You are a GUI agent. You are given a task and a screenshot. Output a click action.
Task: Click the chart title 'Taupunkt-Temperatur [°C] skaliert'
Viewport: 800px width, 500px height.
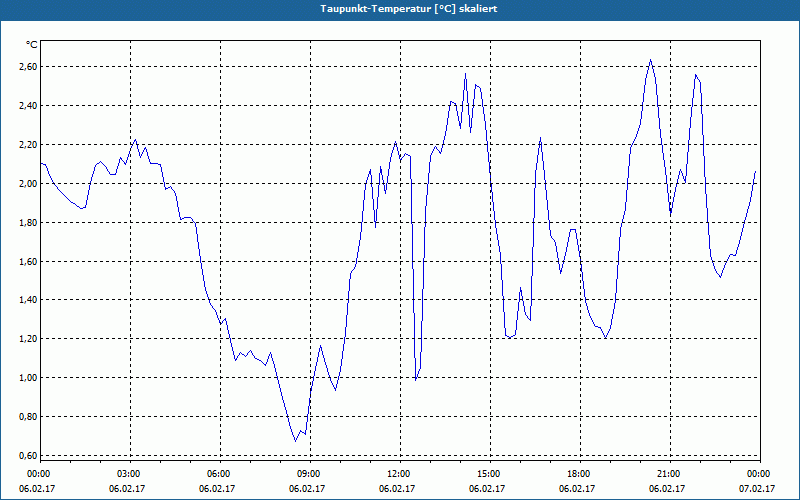pos(409,9)
